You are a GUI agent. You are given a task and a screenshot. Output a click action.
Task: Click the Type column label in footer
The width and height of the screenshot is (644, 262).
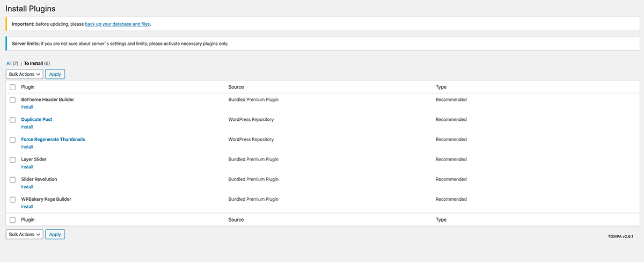pos(441,220)
